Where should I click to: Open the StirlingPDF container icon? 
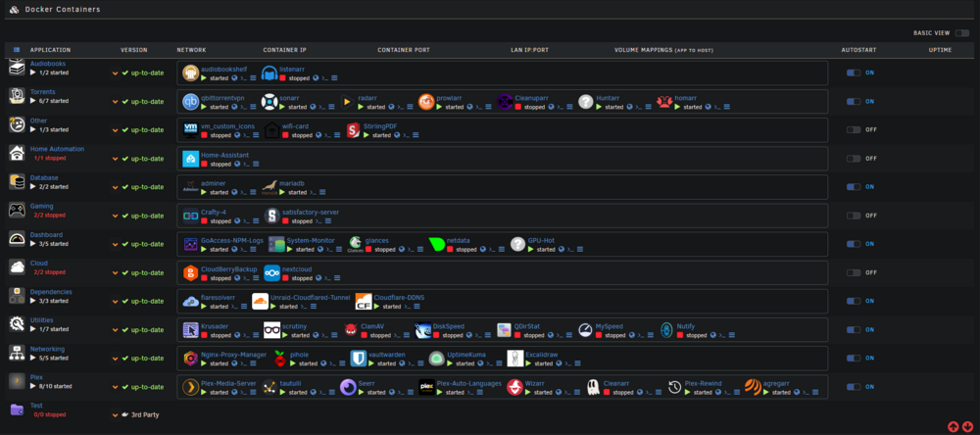click(354, 130)
